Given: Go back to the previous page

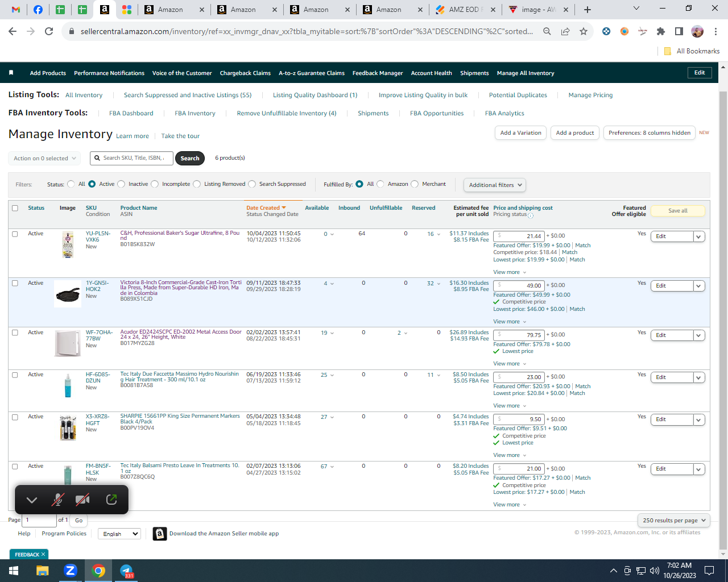Looking at the screenshot, I should coord(13,31).
